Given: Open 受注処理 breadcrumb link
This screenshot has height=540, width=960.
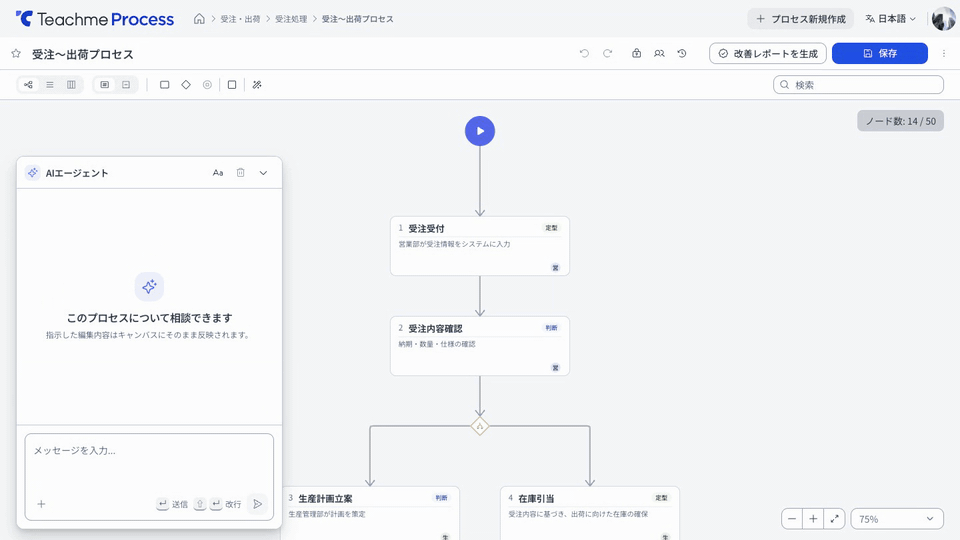Looking at the screenshot, I should coord(291,19).
